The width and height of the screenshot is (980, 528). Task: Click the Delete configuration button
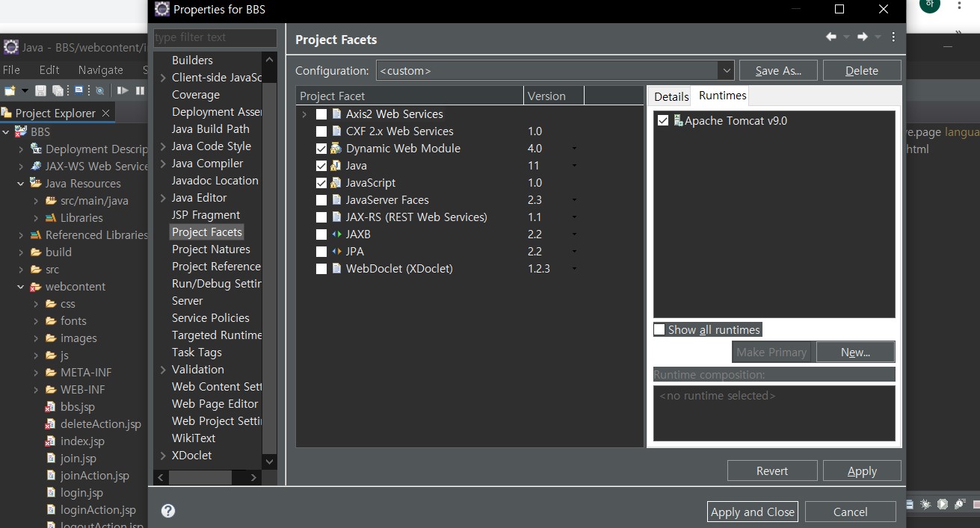862,70
